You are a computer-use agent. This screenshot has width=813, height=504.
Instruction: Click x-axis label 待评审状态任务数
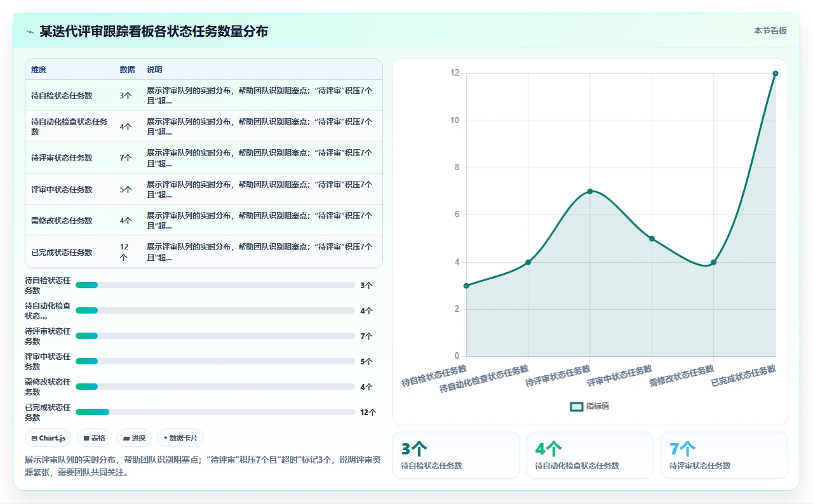558,375
